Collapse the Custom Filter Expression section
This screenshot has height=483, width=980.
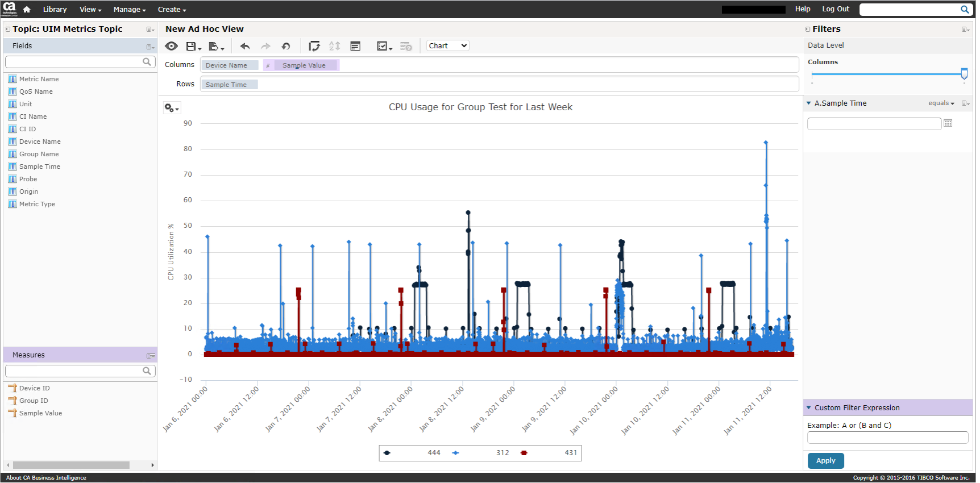tap(808, 408)
